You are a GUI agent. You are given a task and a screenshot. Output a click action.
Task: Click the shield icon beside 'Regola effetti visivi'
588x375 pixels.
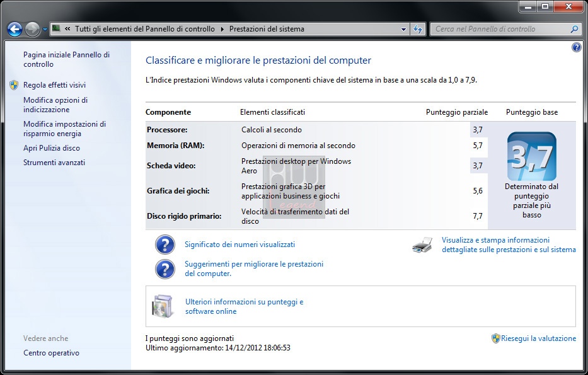pyautogui.click(x=14, y=84)
